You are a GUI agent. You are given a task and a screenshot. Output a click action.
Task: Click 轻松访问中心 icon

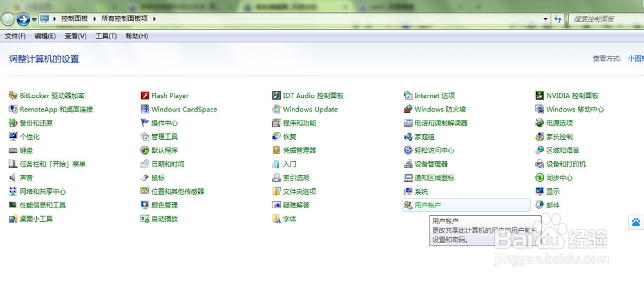pyautogui.click(x=408, y=150)
